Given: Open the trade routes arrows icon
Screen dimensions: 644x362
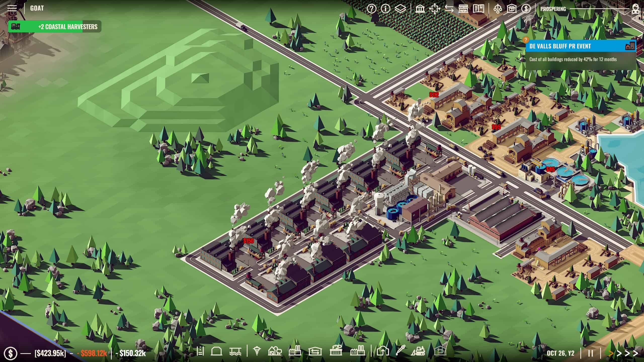Looking at the screenshot, I should 449,9.
